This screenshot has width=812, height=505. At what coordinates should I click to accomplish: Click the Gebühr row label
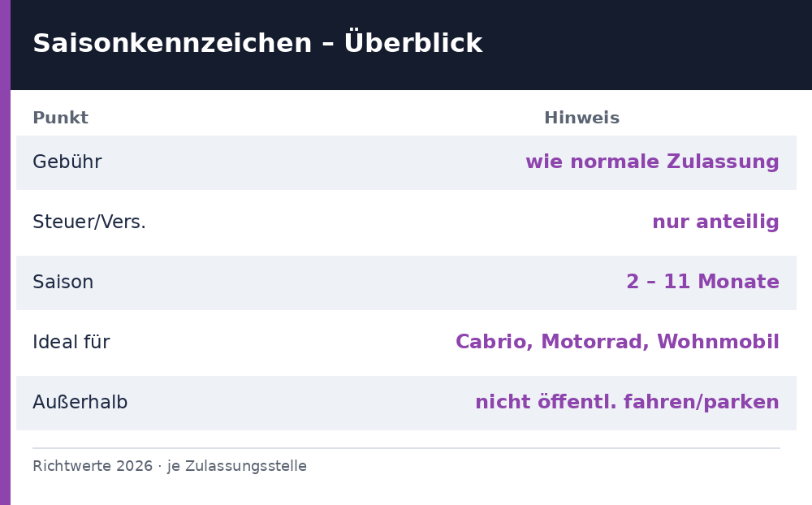point(67,162)
